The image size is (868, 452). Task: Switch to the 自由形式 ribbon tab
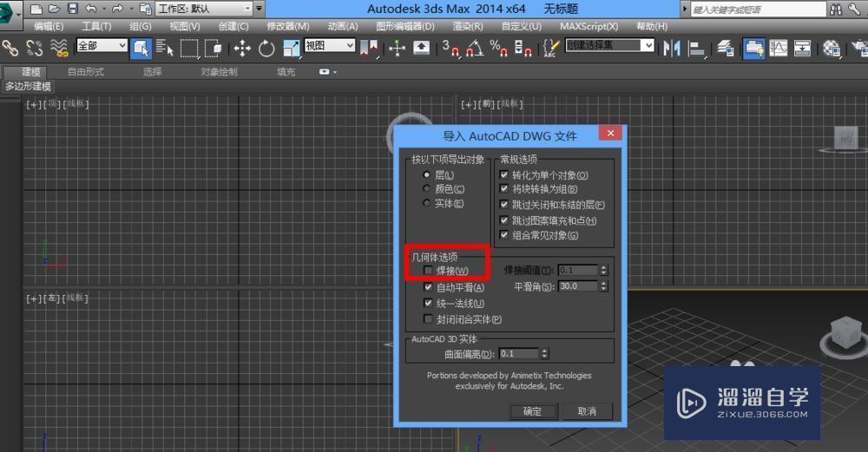point(86,72)
